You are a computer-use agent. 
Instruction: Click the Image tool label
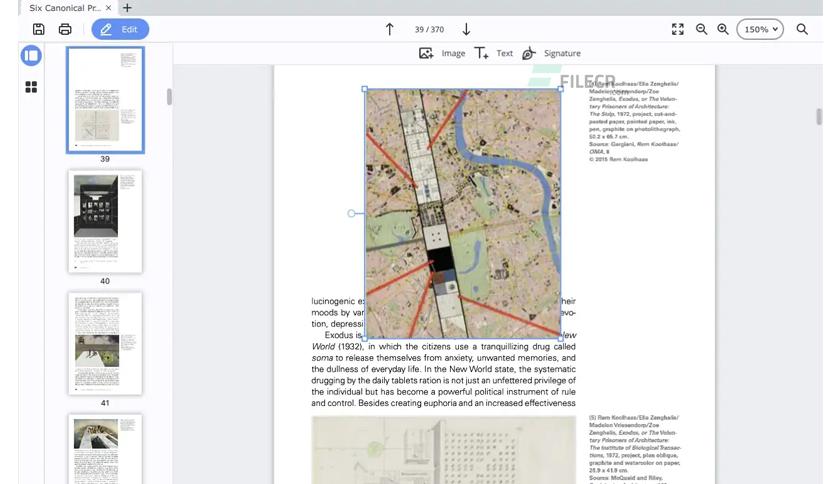[x=453, y=53]
